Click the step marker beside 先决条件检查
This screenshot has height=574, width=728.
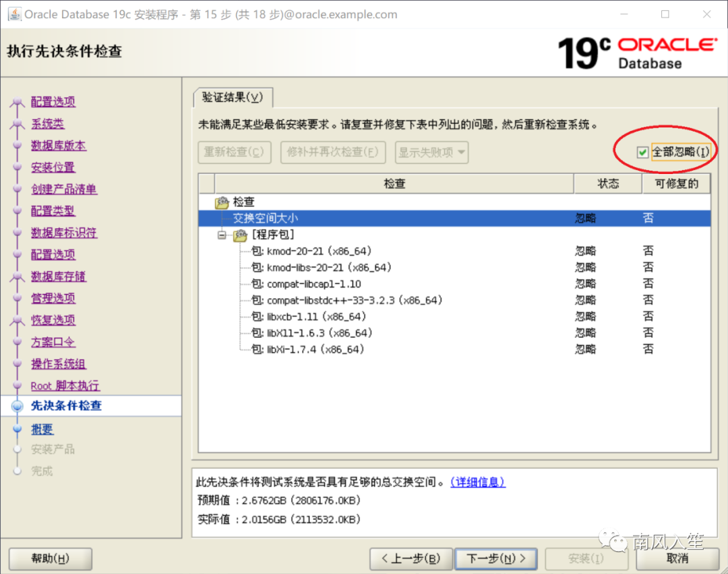click(x=17, y=406)
